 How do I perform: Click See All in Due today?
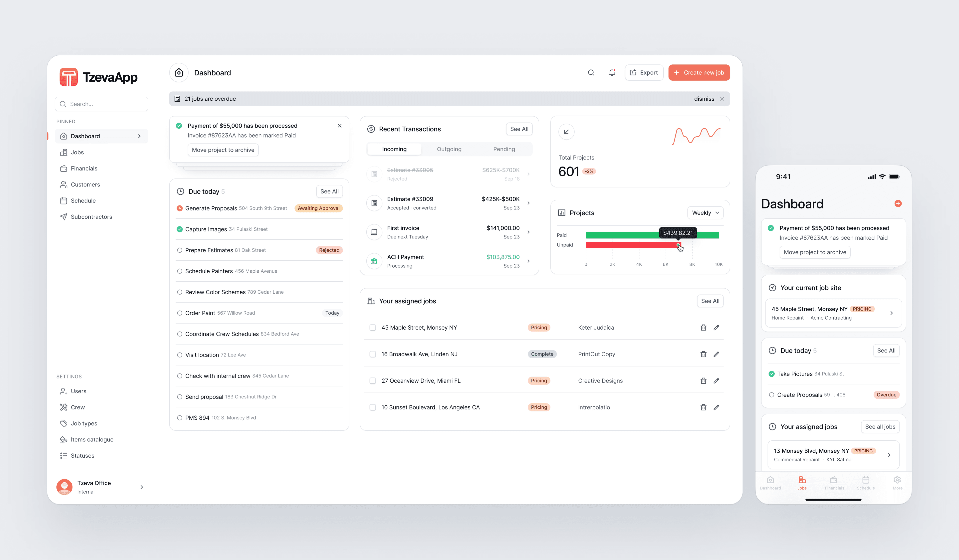(x=329, y=192)
